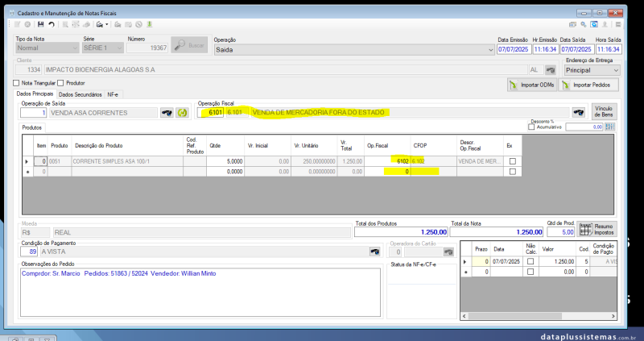644x341 pixels.
Task: Open the print options dropdown arrow
Action: tap(107, 25)
